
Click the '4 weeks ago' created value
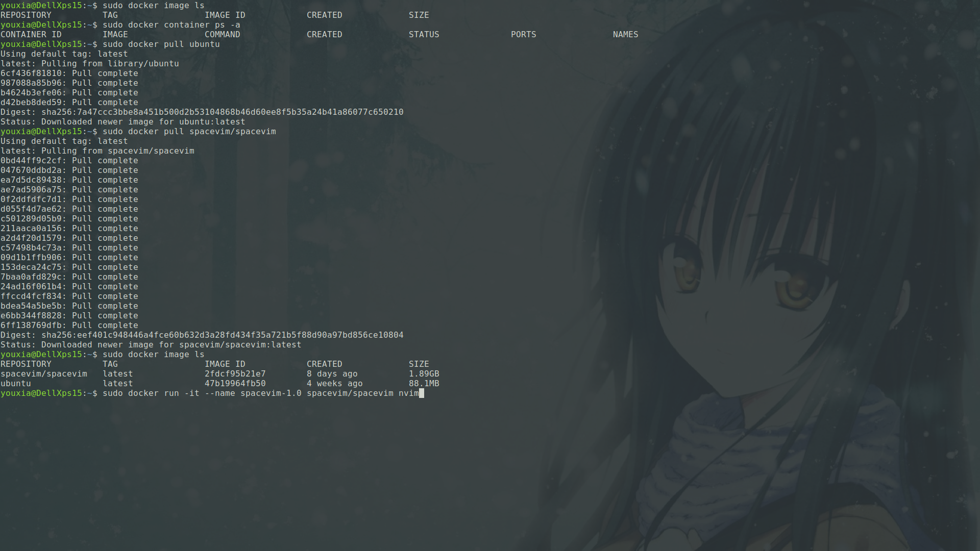335,384
